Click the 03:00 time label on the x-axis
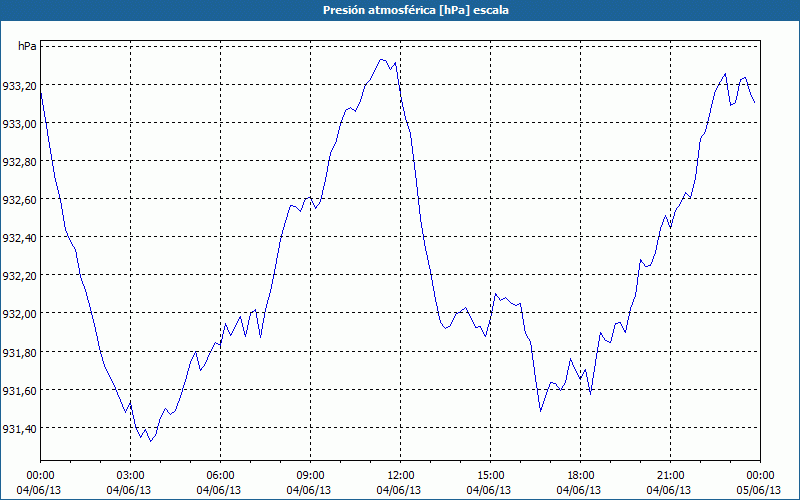This screenshot has height=500, width=800. tap(131, 476)
